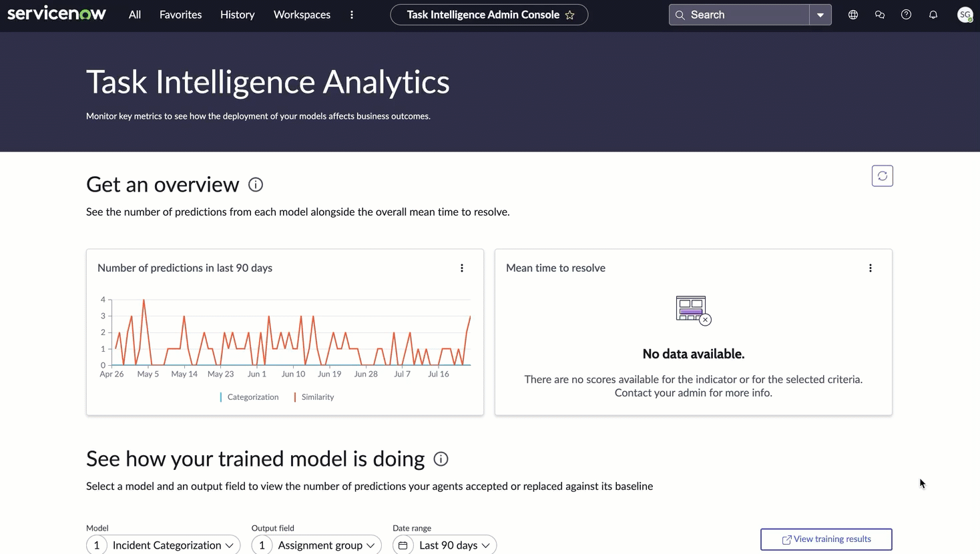This screenshot has width=980, height=554.
Task: Click the refresh button in the overview
Action: (x=883, y=176)
